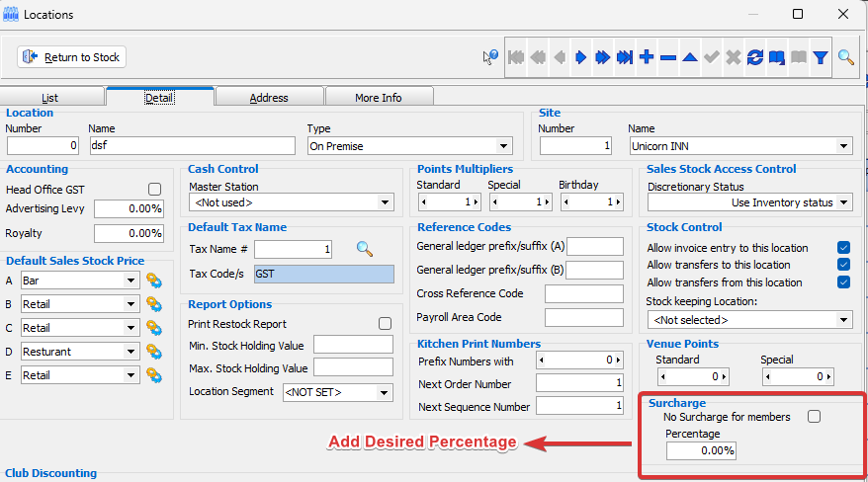Open search with the toolbar magnifier icon
Image resolution: width=868 pixels, height=482 pixels.
845,57
